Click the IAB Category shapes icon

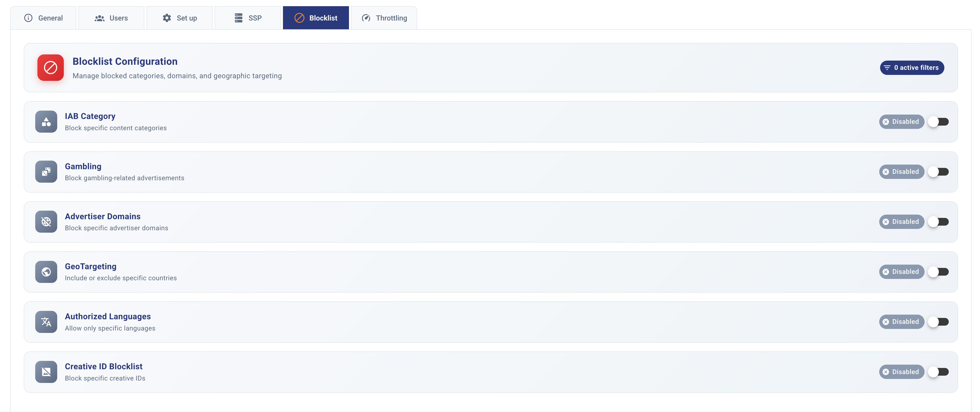click(46, 122)
